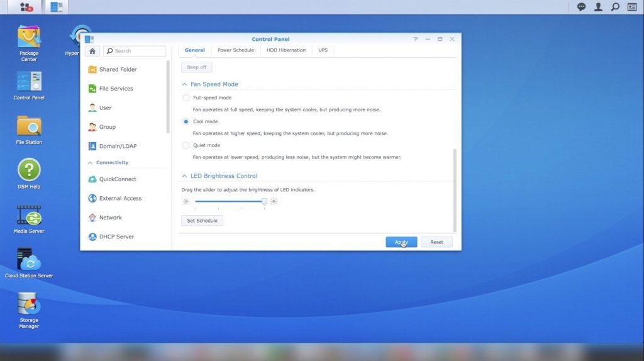Select Full-speed mode radio button

tap(186, 97)
